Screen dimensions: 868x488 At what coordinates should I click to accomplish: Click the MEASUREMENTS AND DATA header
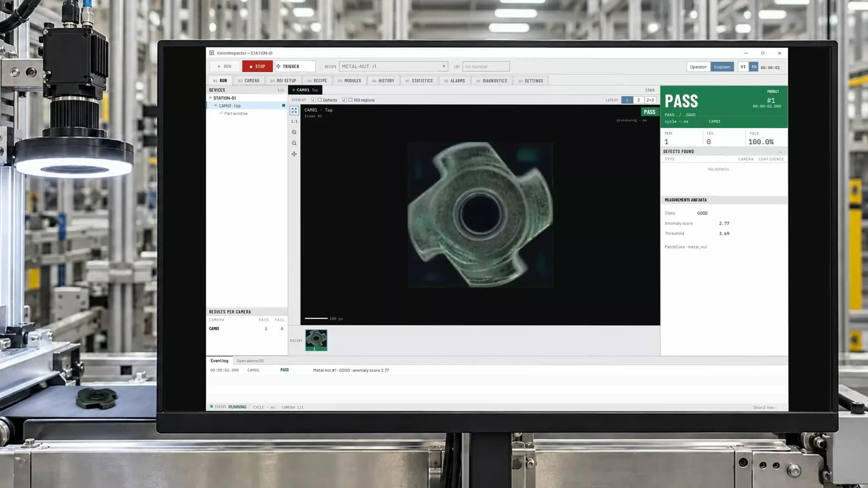pyautogui.click(x=724, y=200)
